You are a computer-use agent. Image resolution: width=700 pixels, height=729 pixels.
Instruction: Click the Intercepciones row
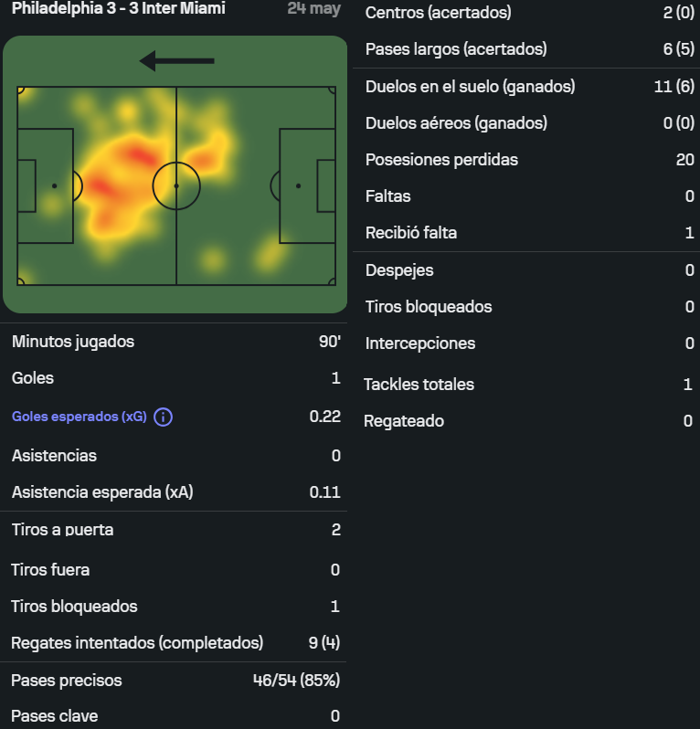(x=526, y=343)
